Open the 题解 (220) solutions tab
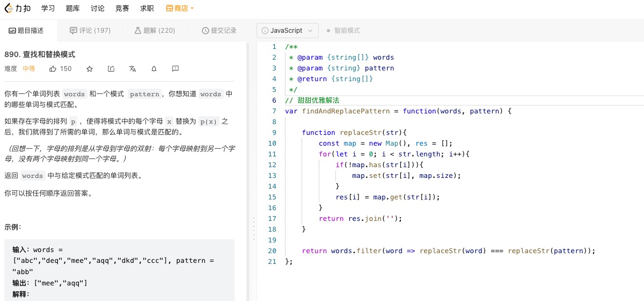The image size is (644, 301). tap(155, 31)
